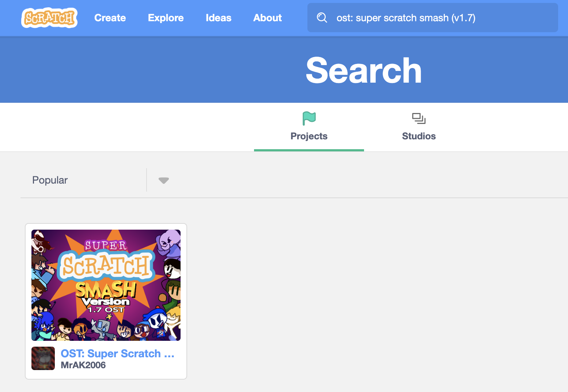Click the green flag Projects icon

(x=309, y=118)
